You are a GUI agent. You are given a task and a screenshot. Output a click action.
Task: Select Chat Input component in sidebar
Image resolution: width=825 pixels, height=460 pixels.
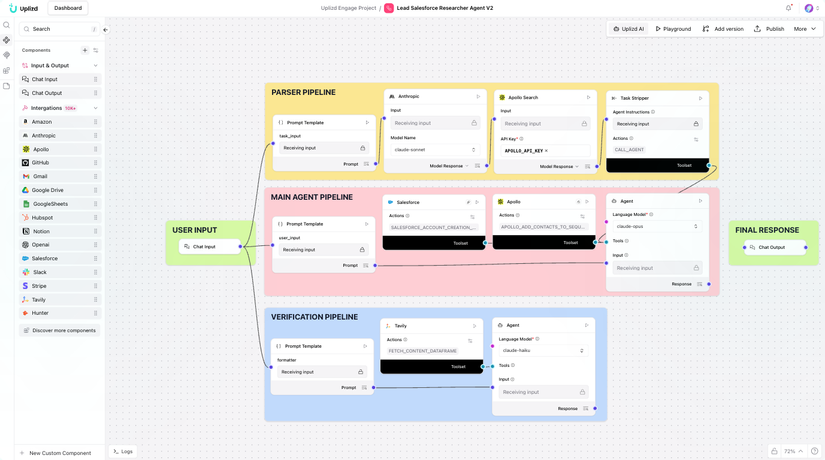(60, 79)
